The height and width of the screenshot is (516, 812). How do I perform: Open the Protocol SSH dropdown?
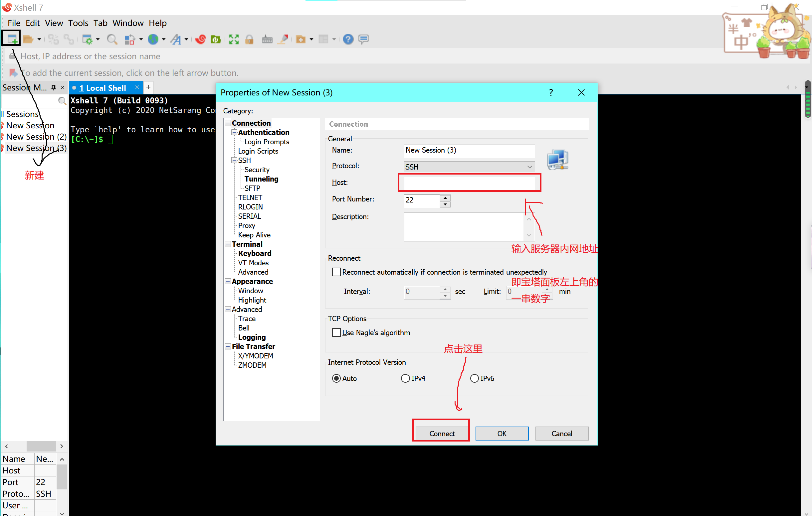[469, 167]
